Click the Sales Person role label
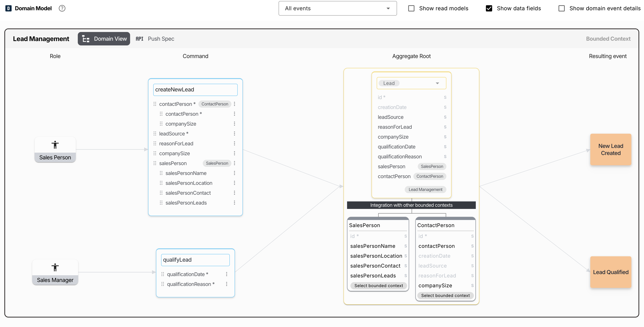 point(55,158)
